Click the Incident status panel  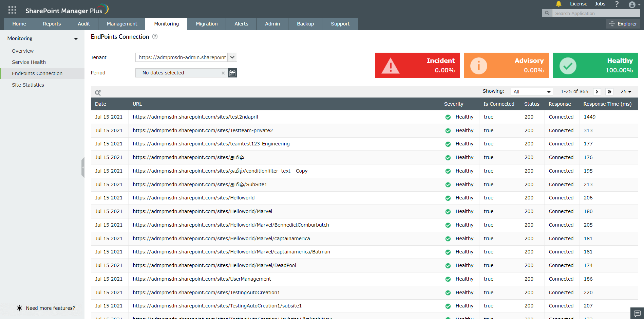417,65
